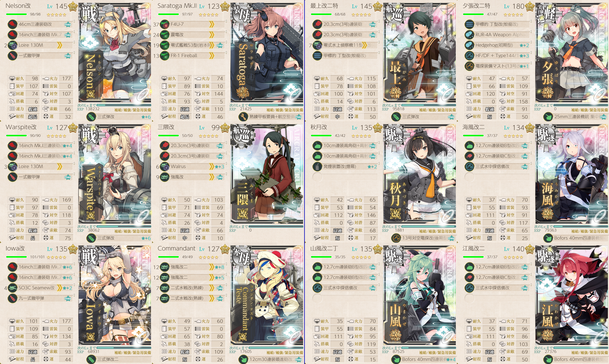Select the Commandant Teste ship card portrait
Screen dimensions: 609x364
(x=267, y=295)
